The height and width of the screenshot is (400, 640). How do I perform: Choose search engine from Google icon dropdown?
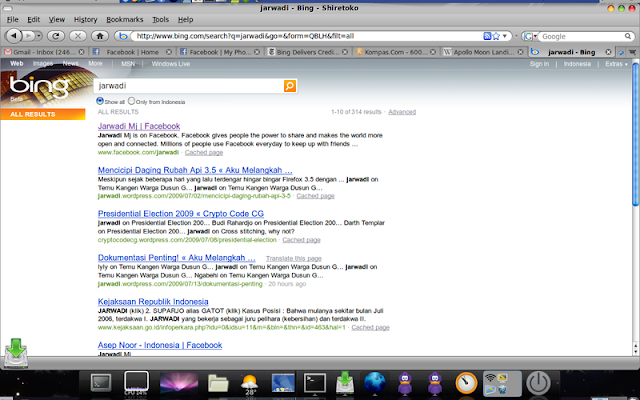(x=529, y=36)
